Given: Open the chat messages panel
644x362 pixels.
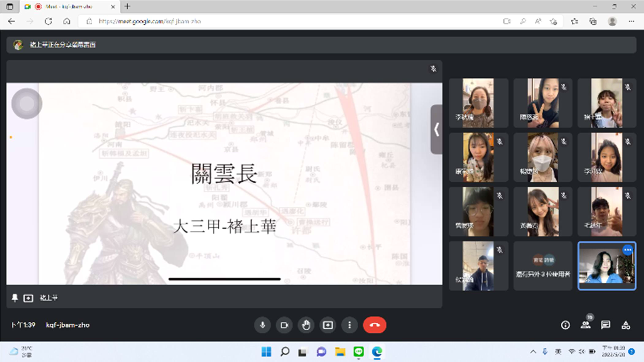Looking at the screenshot, I should click(605, 325).
